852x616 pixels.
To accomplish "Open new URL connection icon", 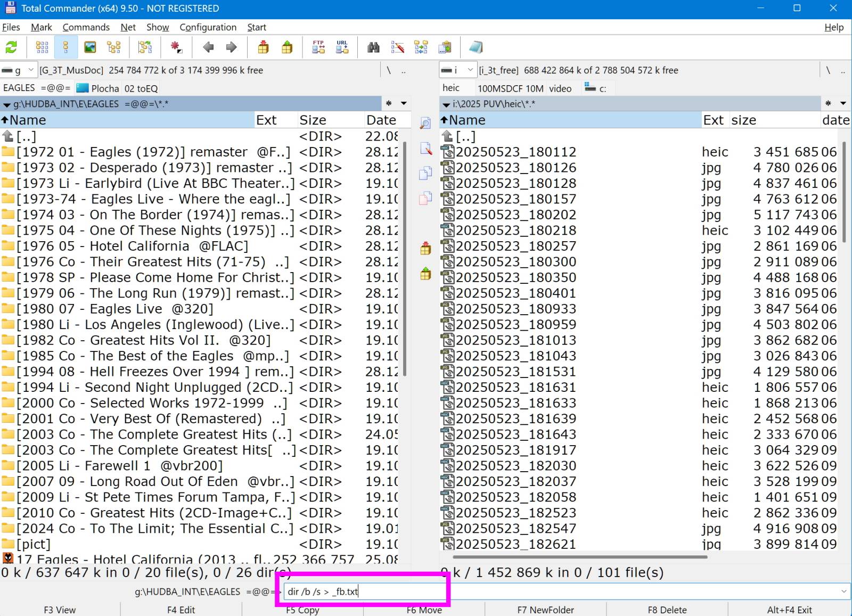I will 342,47.
